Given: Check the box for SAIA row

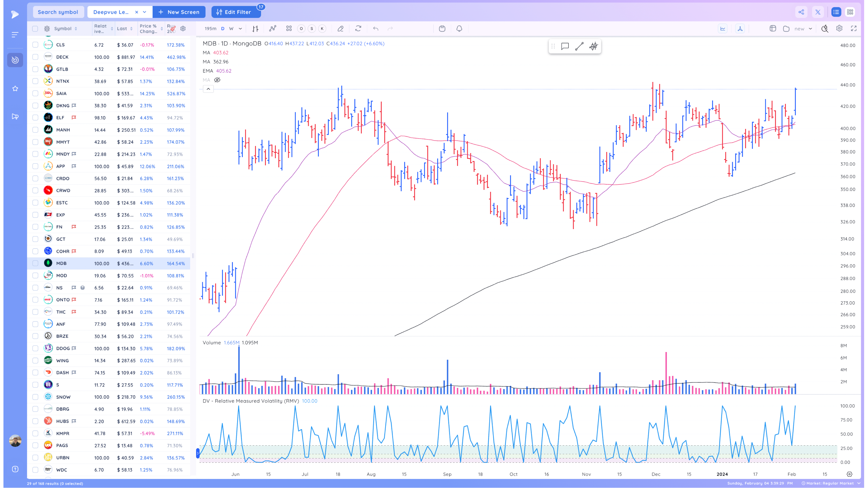Looking at the screenshot, I should pos(35,93).
